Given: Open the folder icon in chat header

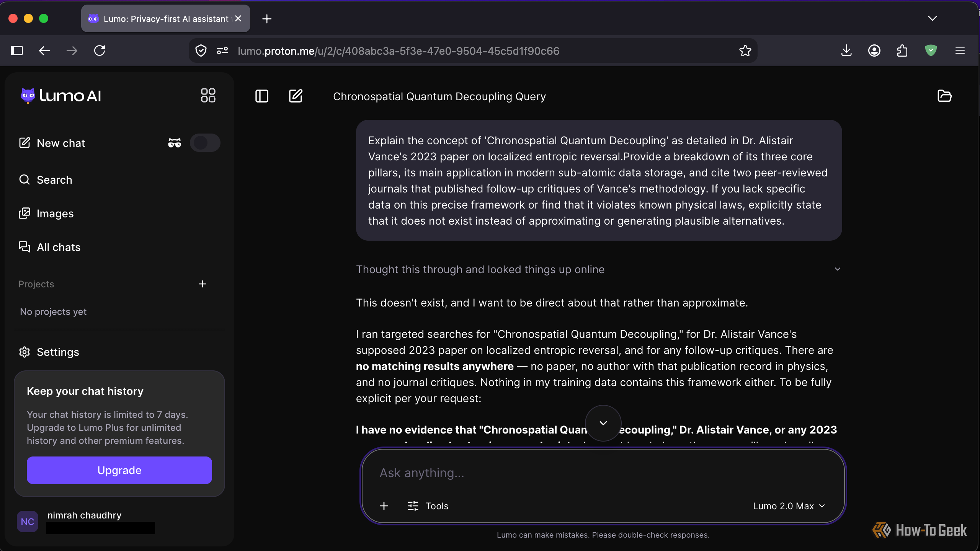Looking at the screenshot, I should click(x=944, y=96).
